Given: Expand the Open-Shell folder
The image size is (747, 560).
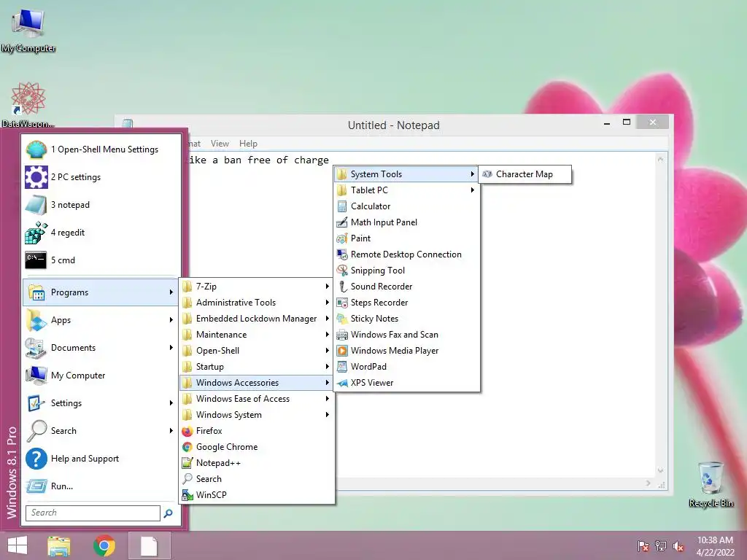Looking at the screenshot, I should click(256, 351).
